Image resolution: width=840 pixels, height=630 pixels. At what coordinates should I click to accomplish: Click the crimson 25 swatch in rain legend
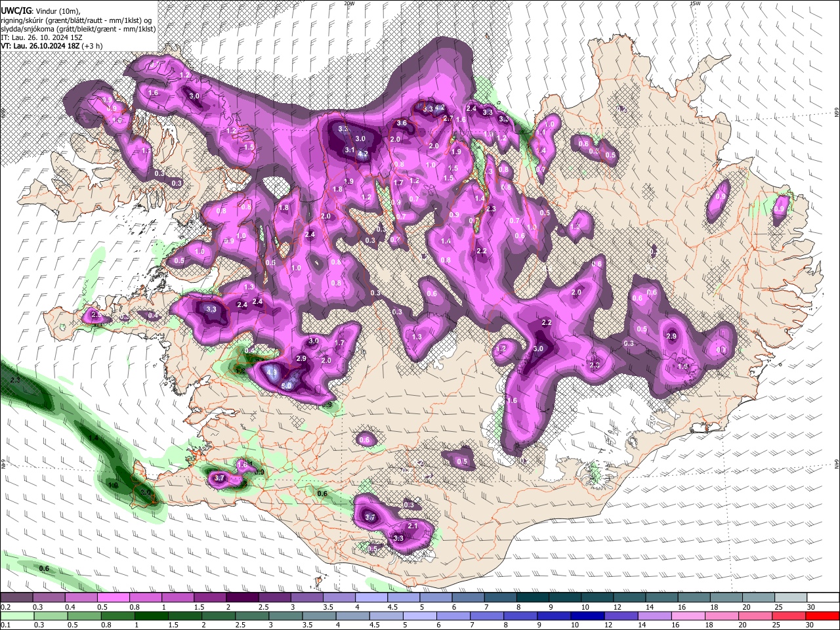789,616
